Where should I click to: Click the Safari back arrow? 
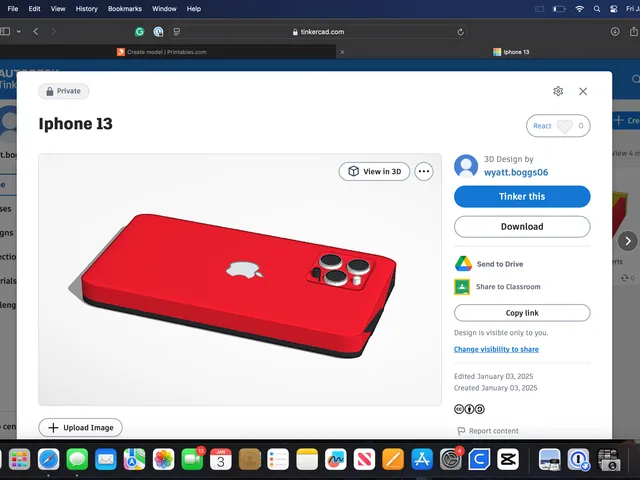36,31
